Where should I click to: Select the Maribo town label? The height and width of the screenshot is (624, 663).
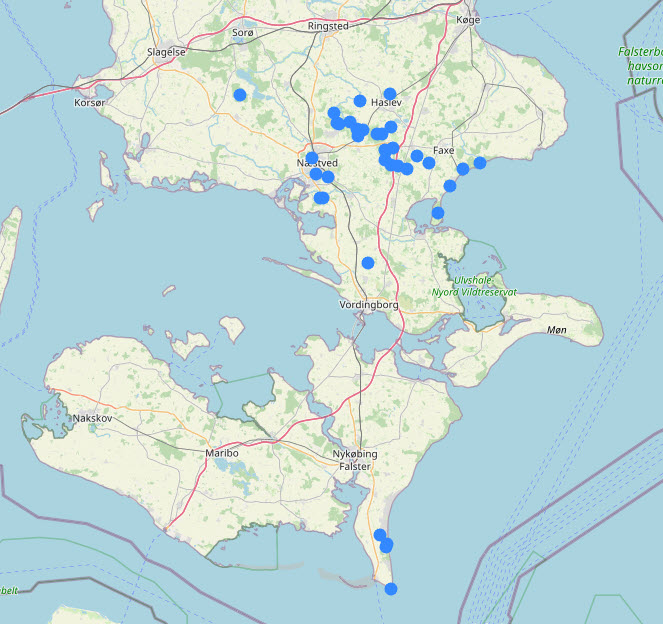tap(222, 453)
